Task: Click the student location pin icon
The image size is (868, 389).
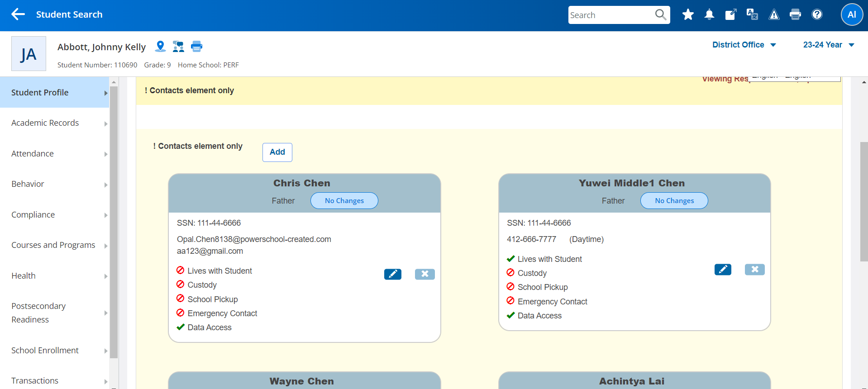Action: (160, 46)
